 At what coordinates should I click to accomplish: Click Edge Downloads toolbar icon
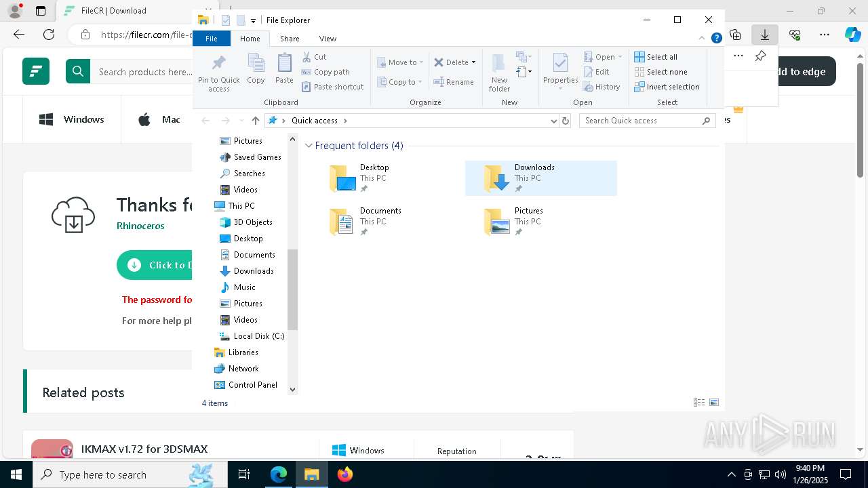tap(765, 35)
